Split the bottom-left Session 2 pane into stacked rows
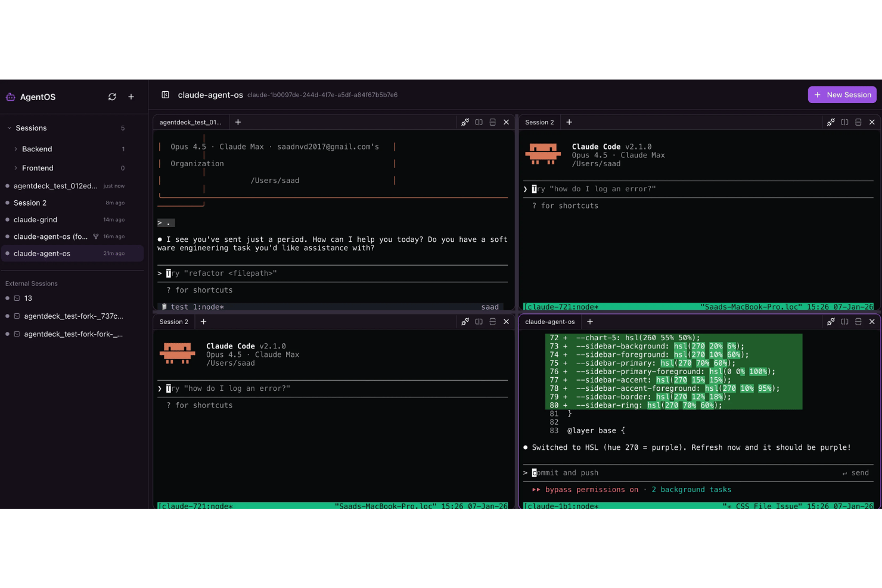This screenshot has width=882, height=588. [x=492, y=322]
